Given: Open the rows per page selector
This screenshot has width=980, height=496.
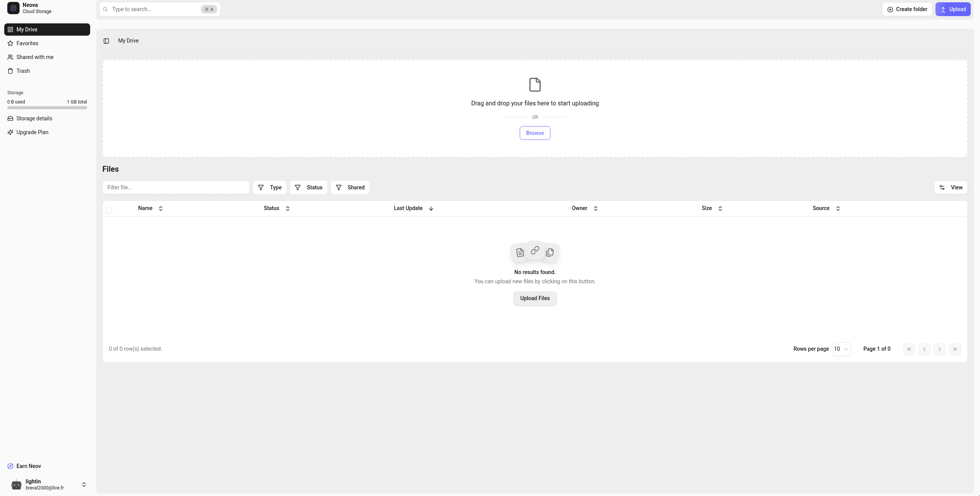Looking at the screenshot, I should tap(841, 349).
